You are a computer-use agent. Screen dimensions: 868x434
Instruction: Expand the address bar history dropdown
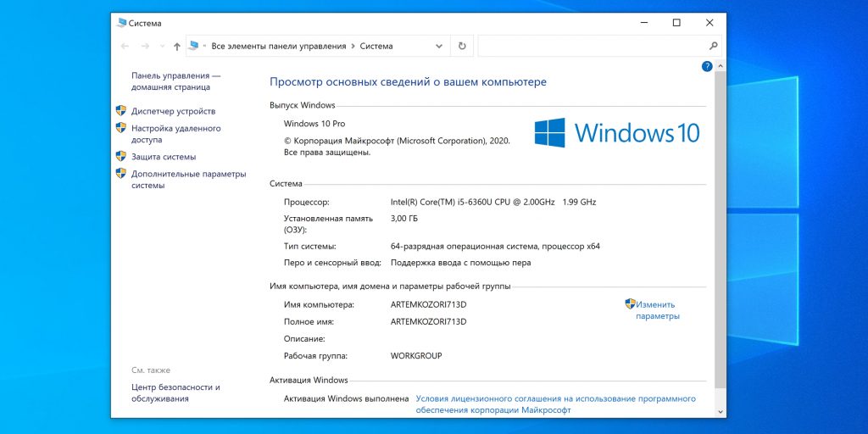click(x=439, y=47)
